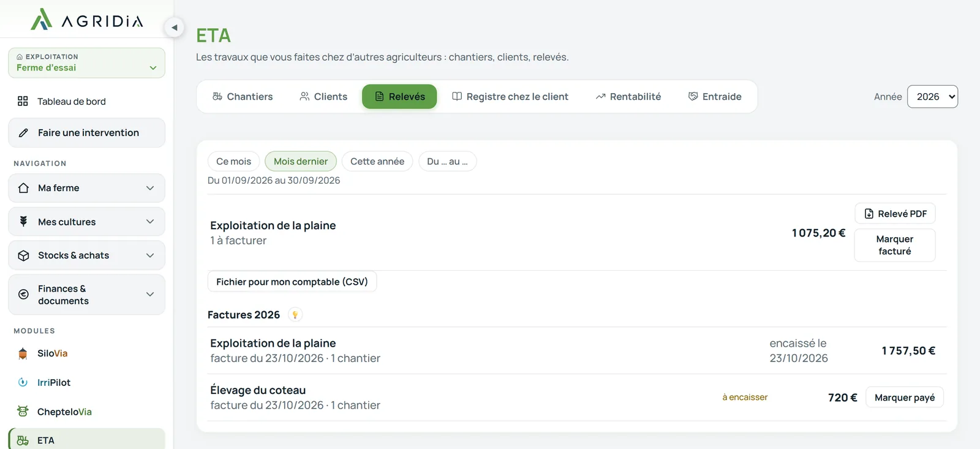
Task: Filter by Cette année
Action: coord(377,162)
